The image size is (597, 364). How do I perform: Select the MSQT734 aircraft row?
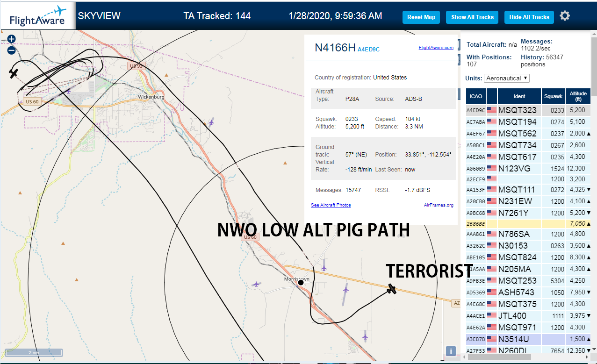[x=528, y=145]
